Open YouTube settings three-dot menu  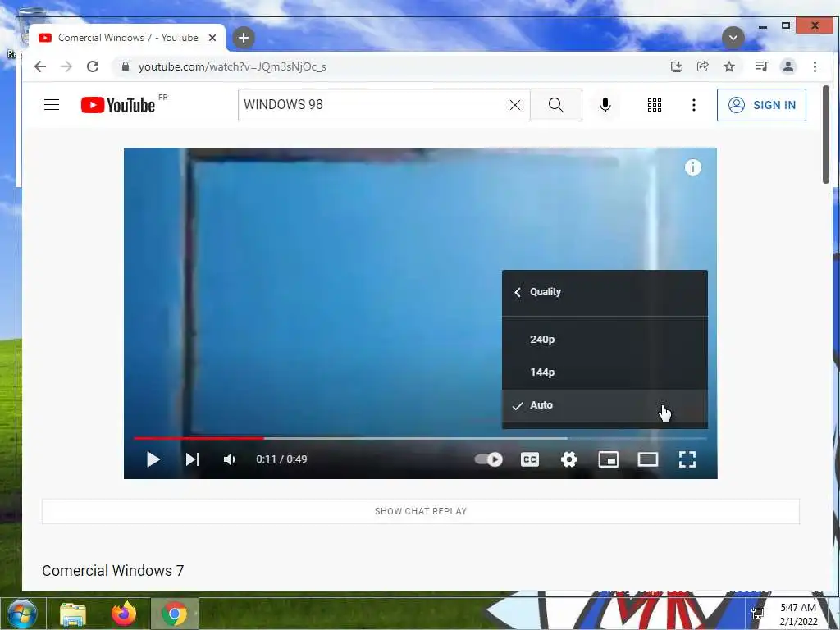[694, 105]
